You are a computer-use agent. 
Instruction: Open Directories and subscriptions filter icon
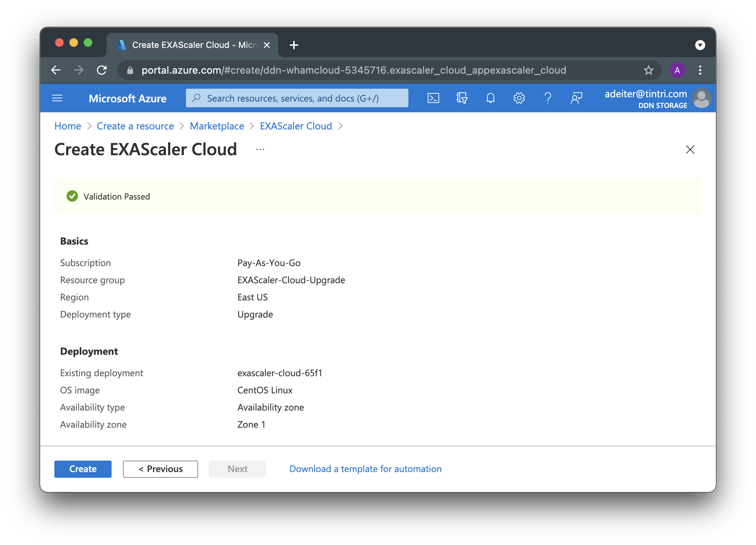462,98
